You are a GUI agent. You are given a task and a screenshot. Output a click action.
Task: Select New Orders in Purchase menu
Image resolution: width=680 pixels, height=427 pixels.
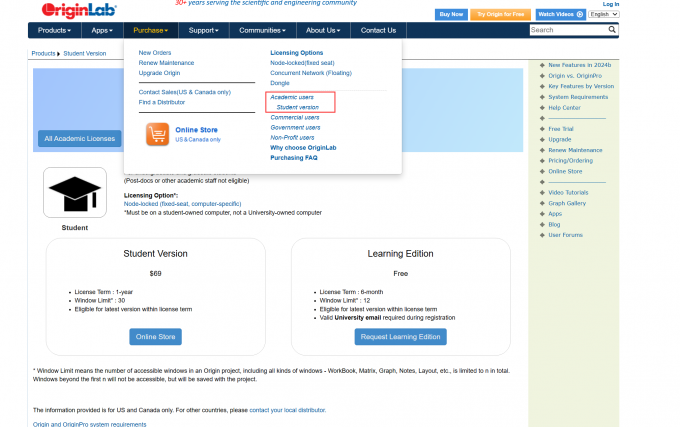pos(155,52)
